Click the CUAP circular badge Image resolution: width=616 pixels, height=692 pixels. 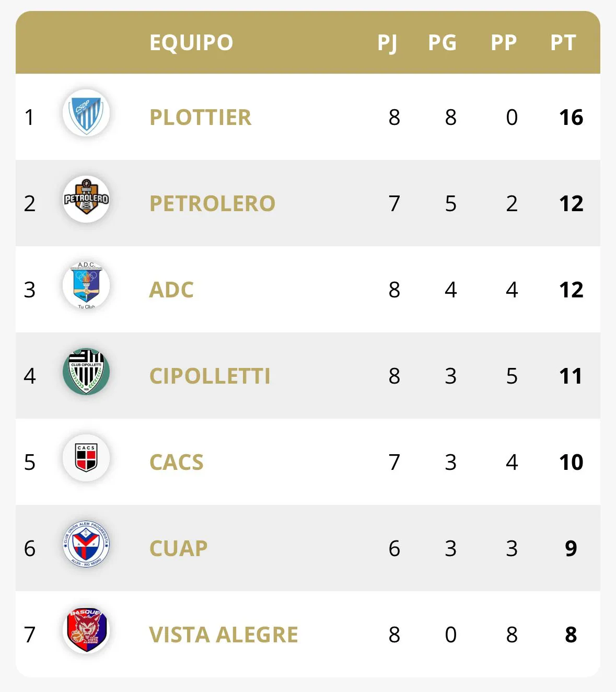[86, 545]
